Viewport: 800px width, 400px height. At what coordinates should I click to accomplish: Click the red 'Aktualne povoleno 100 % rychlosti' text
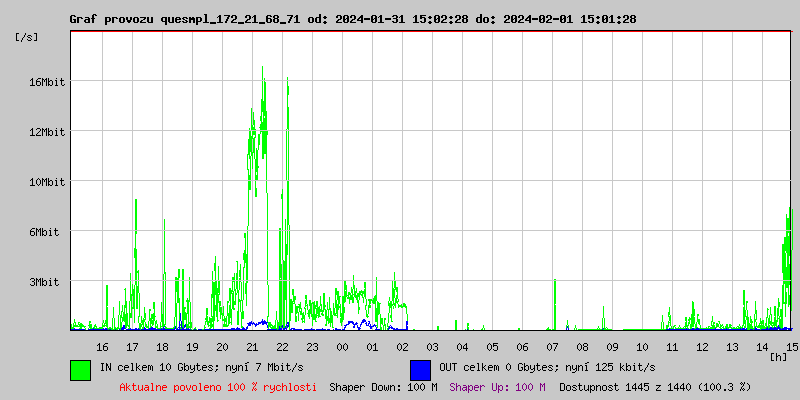point(218,387)
